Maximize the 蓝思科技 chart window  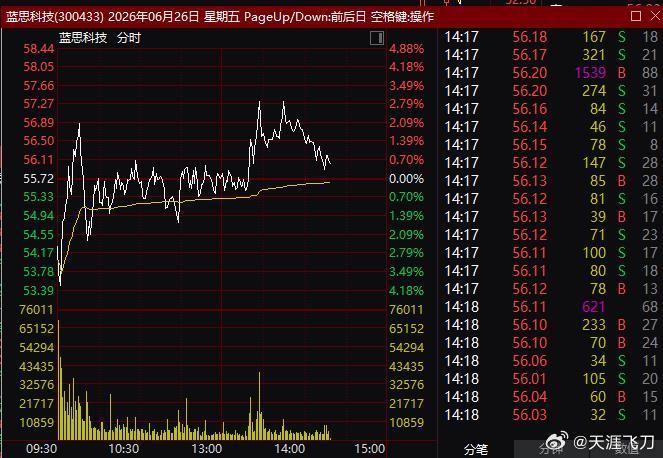click(636, 16)
